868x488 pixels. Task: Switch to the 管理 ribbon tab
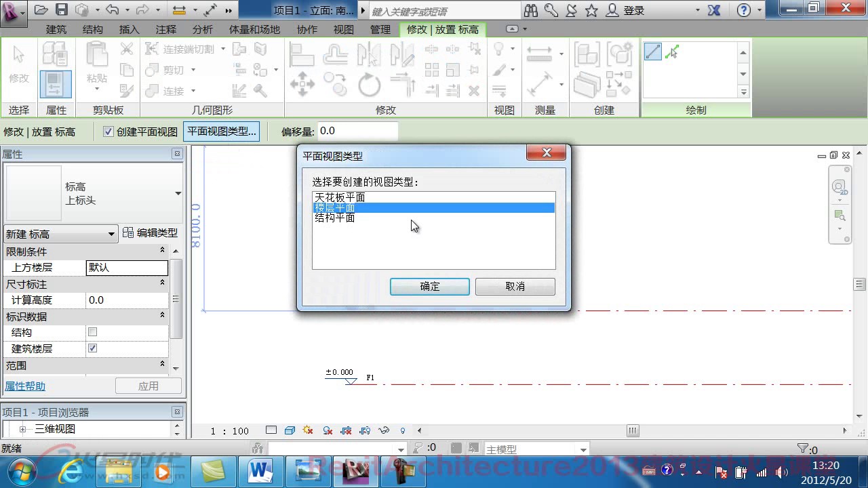tap(380, 30)
